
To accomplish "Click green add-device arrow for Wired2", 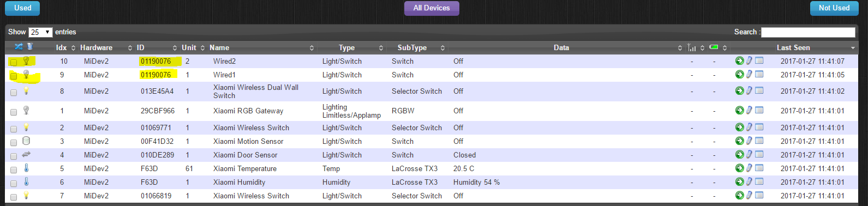I will pos(739,60).
